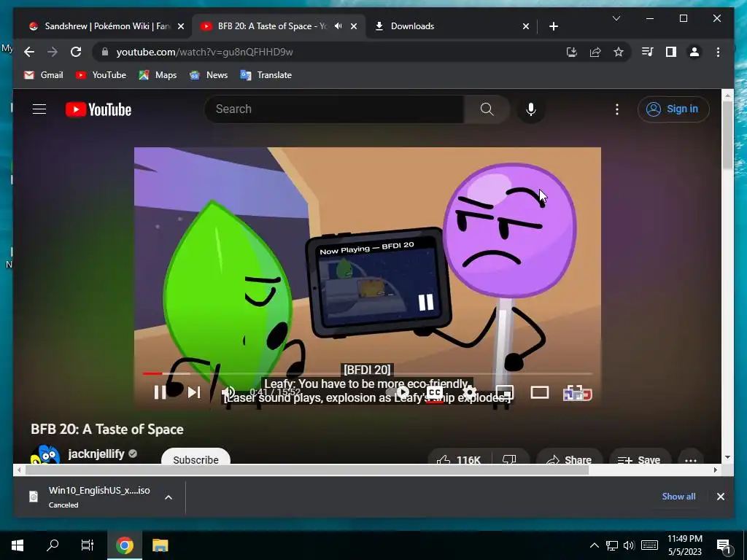Bookmark this page with star
This screenshot has height=560, width=747.
tap(619, 52)
